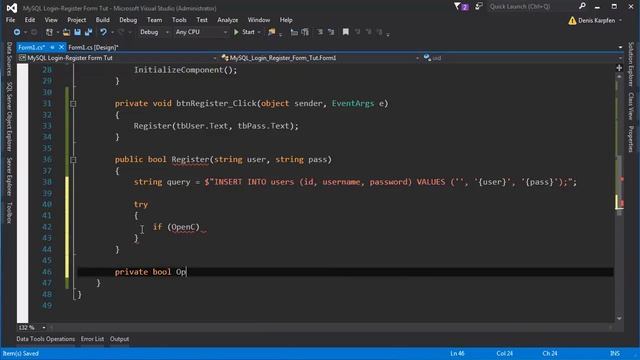640x360 pixels.
Task: Open the Build menu
Action: pos(102,20)
